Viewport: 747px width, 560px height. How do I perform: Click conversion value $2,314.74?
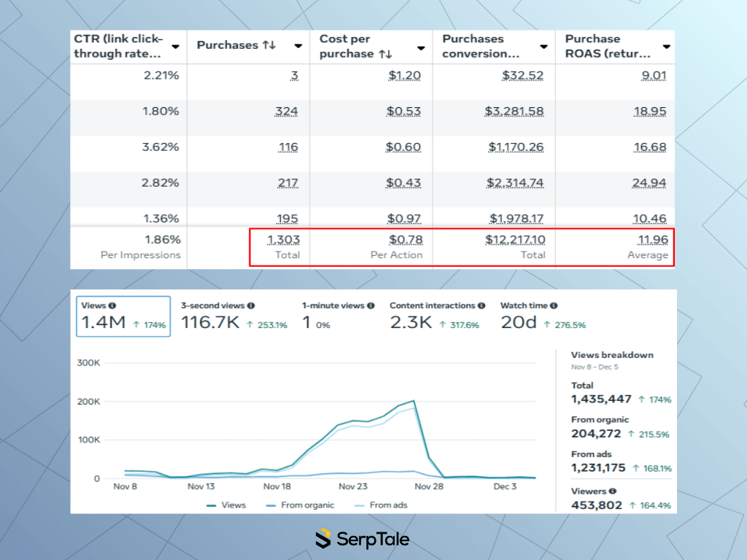(x=515, y=183)
